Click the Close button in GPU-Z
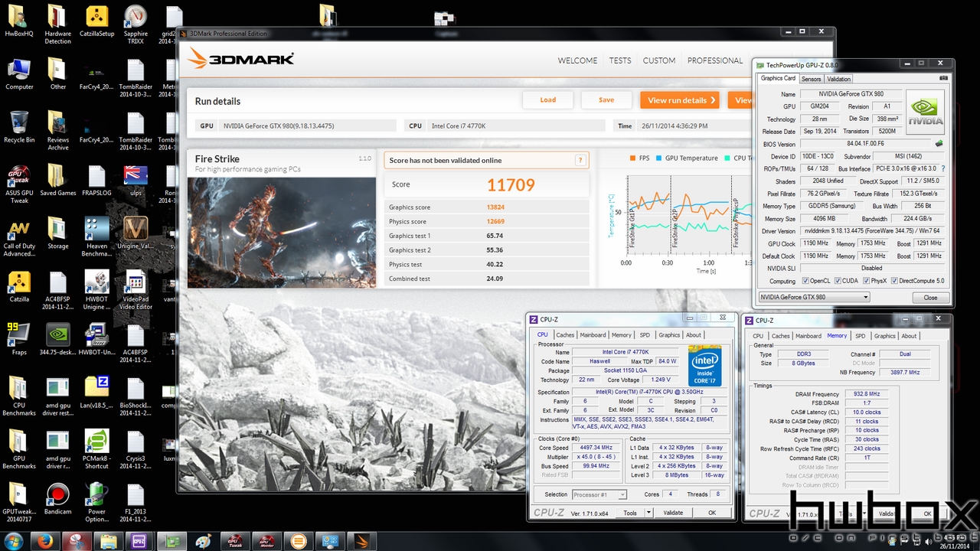 (930, 298)
